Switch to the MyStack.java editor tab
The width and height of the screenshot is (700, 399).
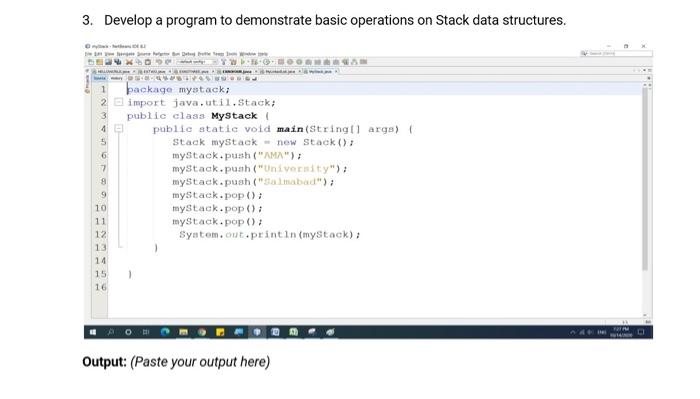tap(320, 71)
